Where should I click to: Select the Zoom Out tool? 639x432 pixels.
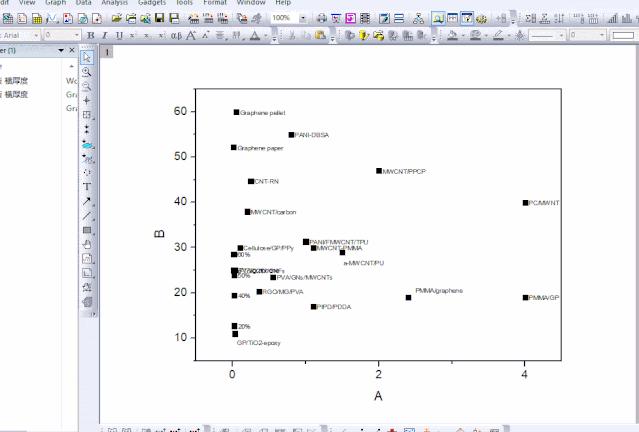click(x=86, y=86)
